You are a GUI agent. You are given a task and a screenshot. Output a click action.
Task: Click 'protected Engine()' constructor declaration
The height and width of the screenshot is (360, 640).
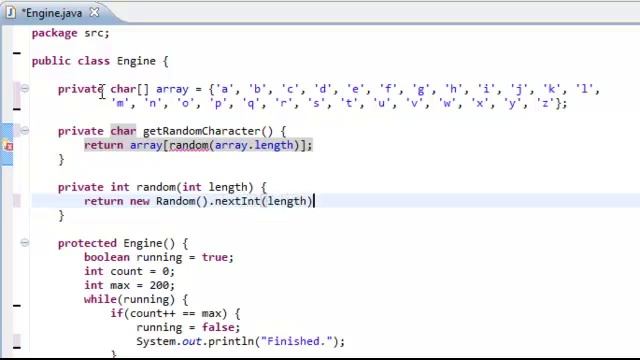click(x=116, y=243)
